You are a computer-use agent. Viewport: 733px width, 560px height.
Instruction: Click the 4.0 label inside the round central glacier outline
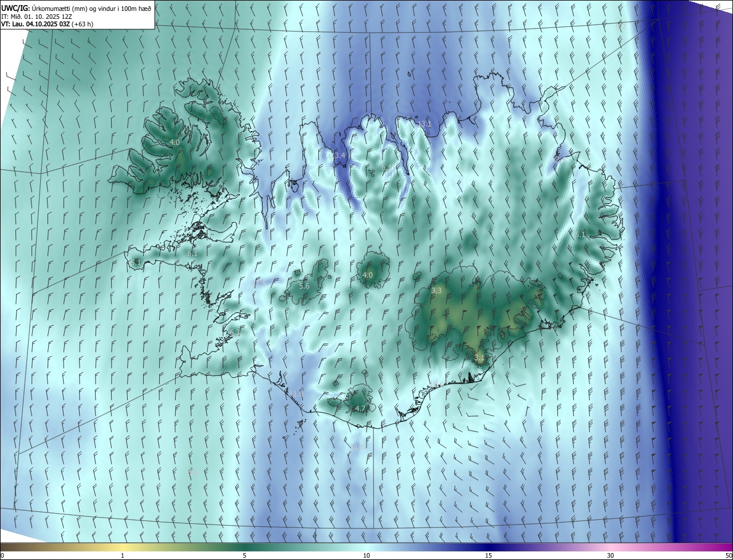368,275
